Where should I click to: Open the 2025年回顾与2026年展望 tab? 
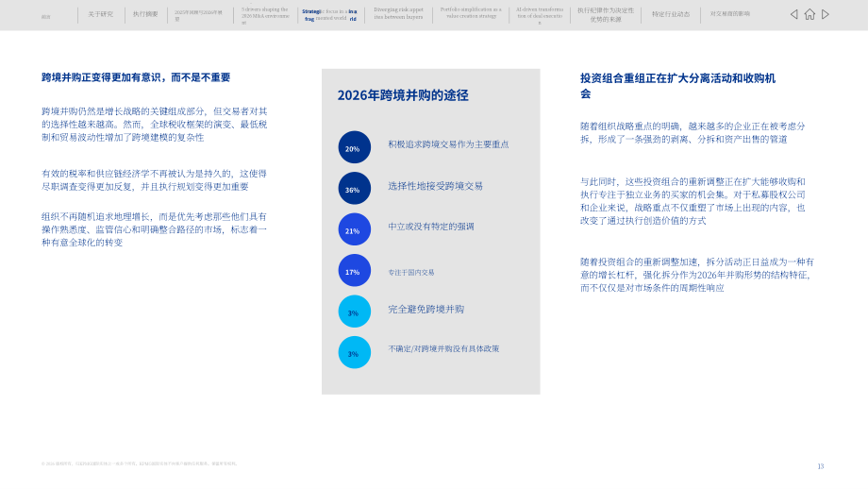click(199, 15)
